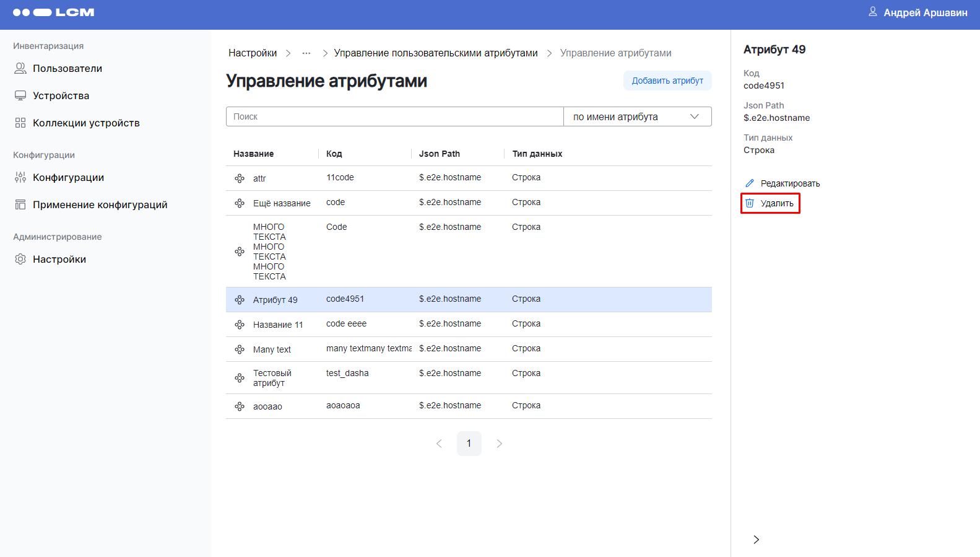The image size is (980, 557).
Task: Click the Настройки gear icon
Action: (x=20, y=259)
